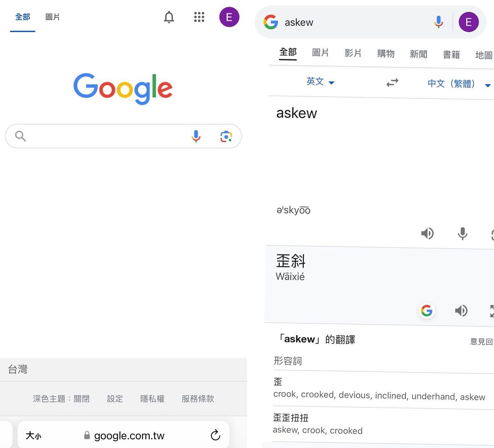Click the reload page icon in address bar

[x=215, y=435]
